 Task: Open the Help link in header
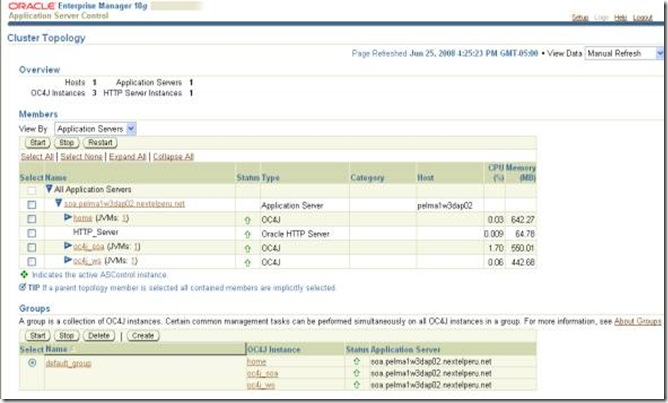(x=621, y=17)
